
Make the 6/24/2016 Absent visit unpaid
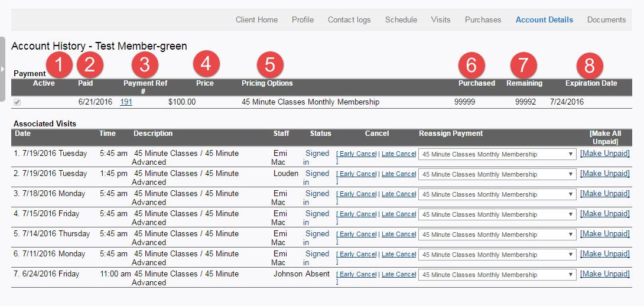coord(604,274)
